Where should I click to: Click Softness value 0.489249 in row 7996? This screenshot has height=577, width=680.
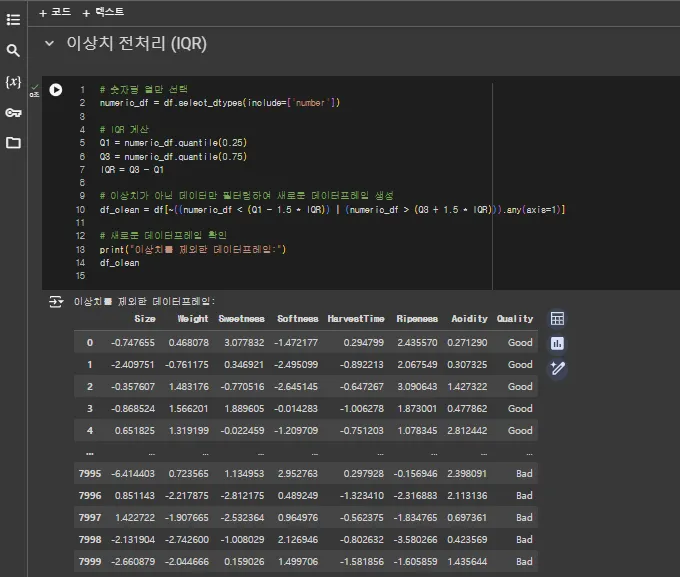coord(298,496)
